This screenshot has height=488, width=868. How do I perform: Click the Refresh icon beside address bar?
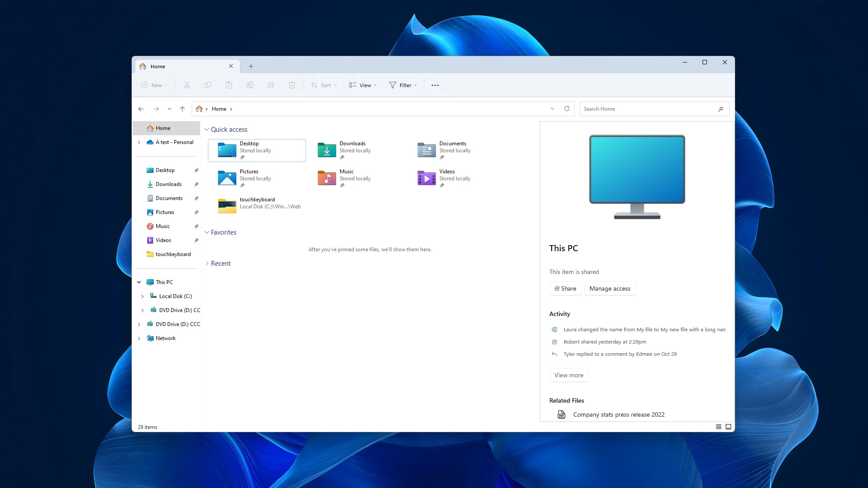[x=567, y=109]
